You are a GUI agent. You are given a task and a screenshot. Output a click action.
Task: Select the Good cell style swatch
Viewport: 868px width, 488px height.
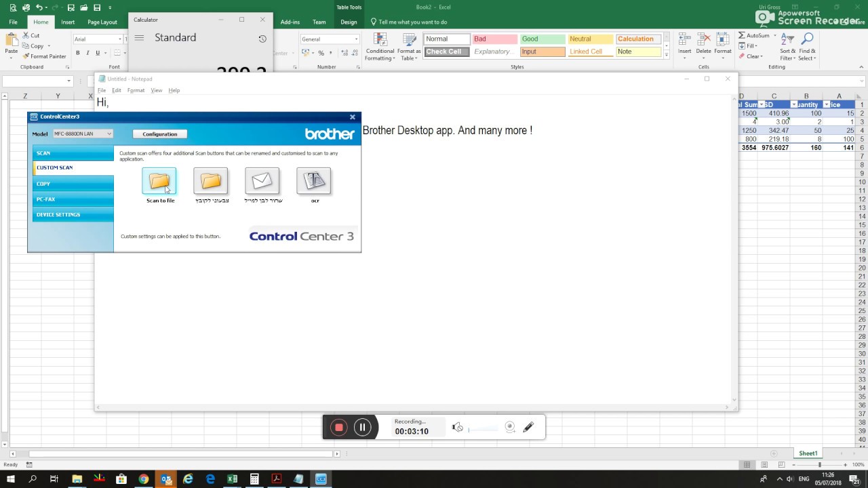pyautogui.click(x=542, y=39)
